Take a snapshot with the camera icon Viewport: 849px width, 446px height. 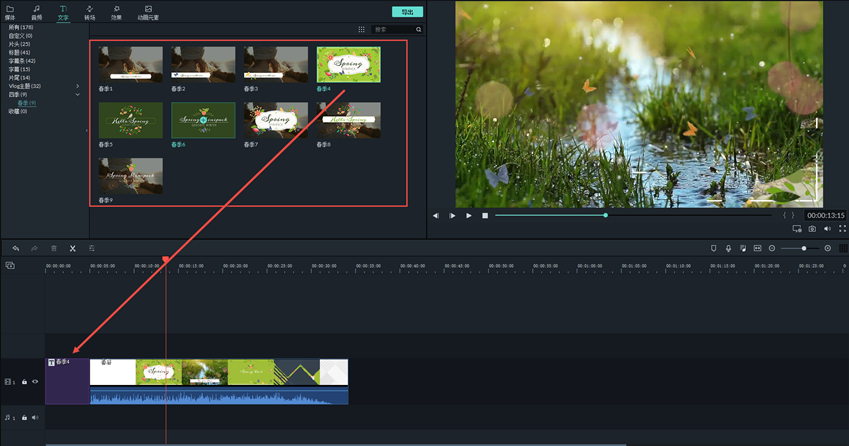(812, 229)
